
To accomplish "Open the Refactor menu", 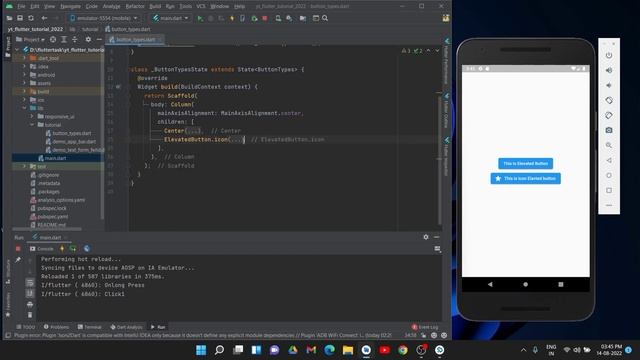I will tap(135, 7).
